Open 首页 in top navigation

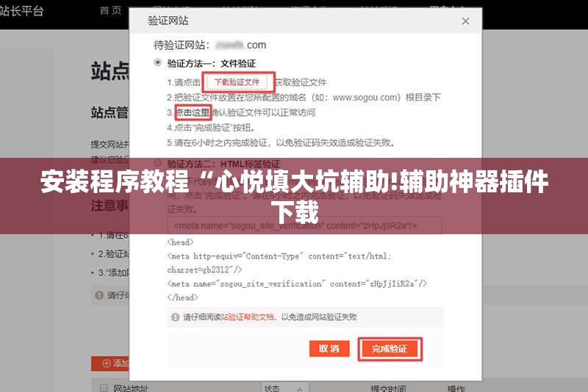point(111,10)
